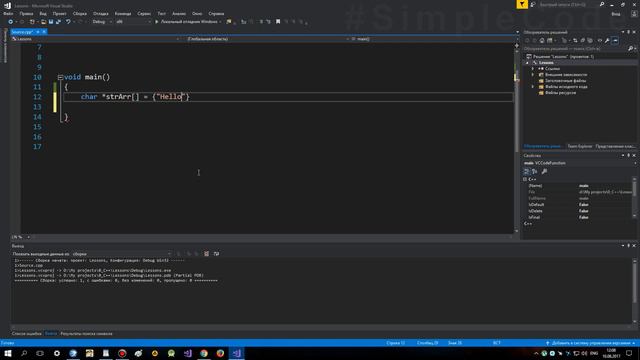Click the highlighted Preview Selected Items icon
Viewport: 640px width, 360px height.
click(615, 40)
